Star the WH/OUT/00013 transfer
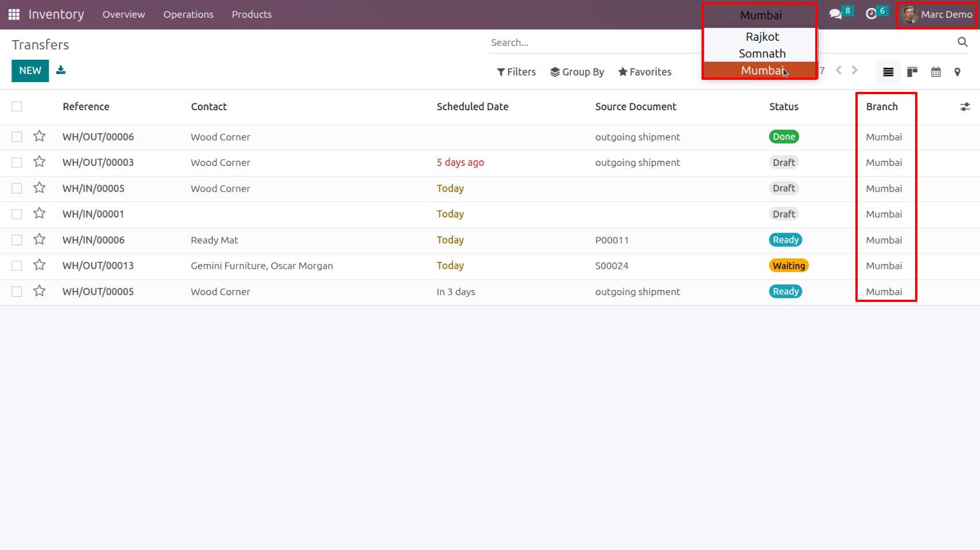Image resolution: width=980 pixels, height=550 pixels. click(39, 265)
